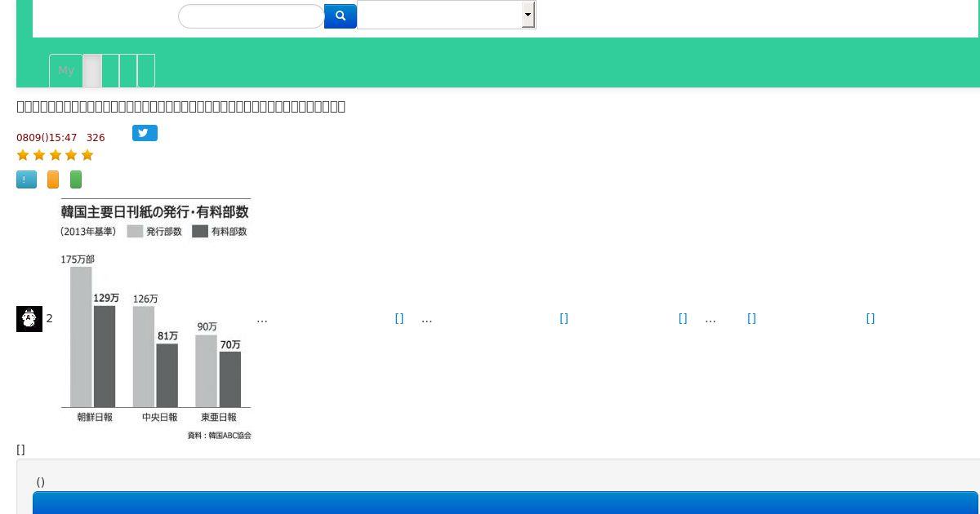Rate with the third gold star
The width and height of the screenshot is (980, 514).
click(56, 155)
